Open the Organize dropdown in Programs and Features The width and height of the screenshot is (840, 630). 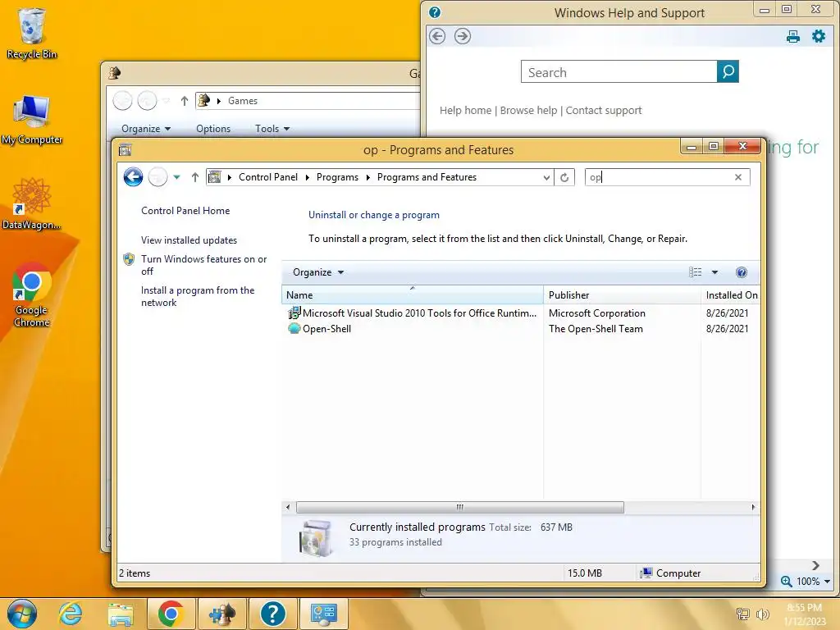point(318,272)
